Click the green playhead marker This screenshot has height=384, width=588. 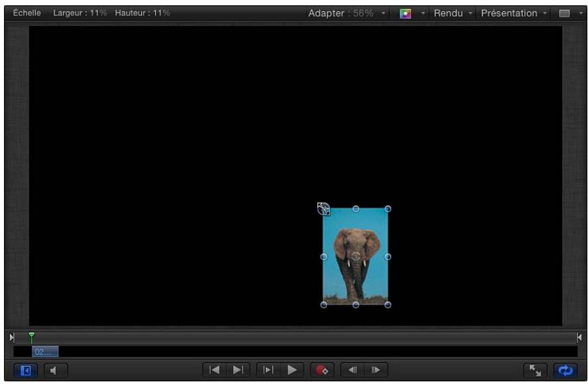point(32,336)
